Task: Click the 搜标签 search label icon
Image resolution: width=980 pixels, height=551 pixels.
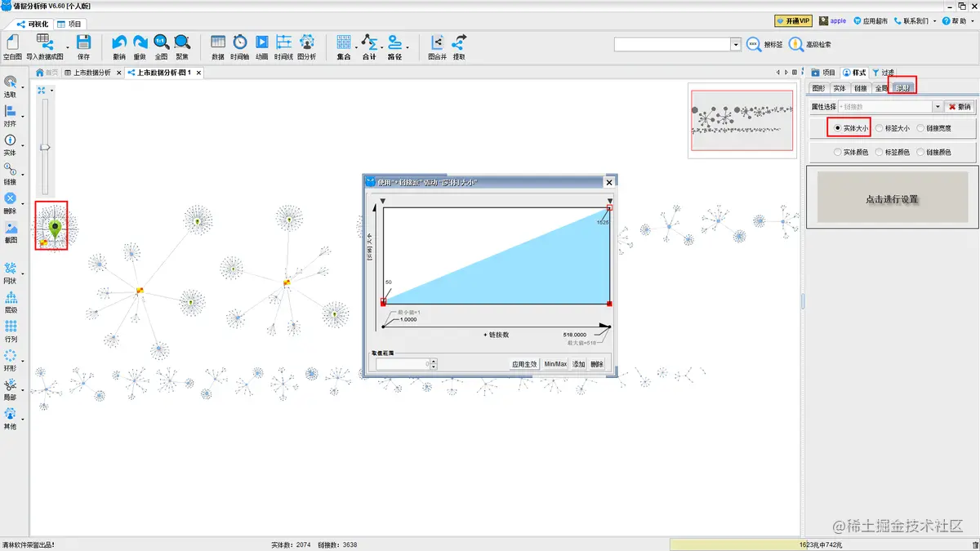Action: coord(754,44)
